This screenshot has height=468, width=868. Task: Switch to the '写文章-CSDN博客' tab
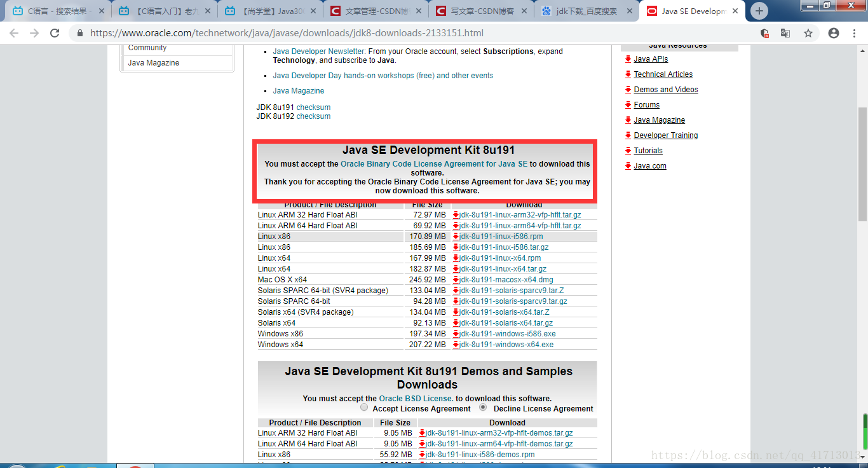[x=480, y=11]
